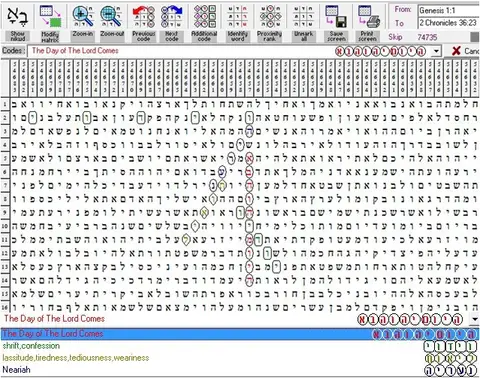Select the shrift,confession code row
The image size is (480, 378).
coord(240,346)
